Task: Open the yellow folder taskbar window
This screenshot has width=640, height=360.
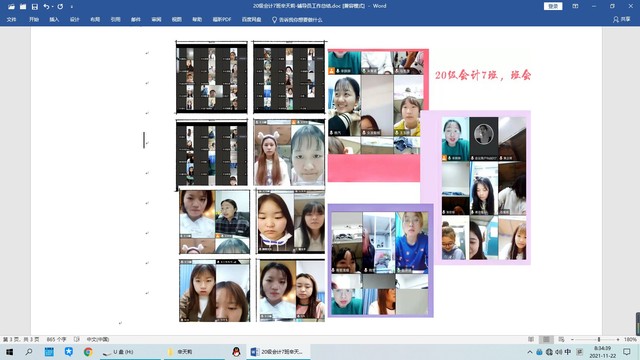Action: tap(194, 352)
